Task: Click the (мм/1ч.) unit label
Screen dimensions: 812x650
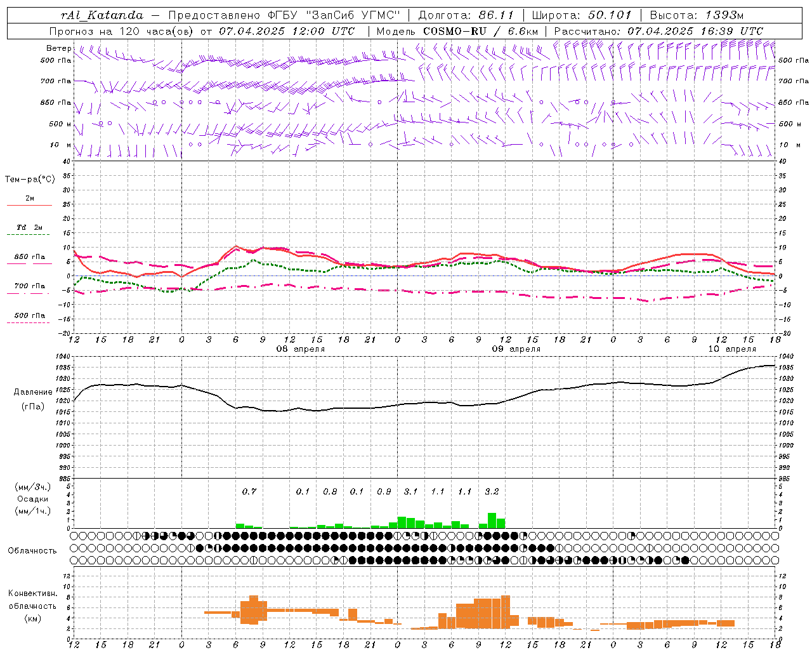Action: [x=32, y=512]
